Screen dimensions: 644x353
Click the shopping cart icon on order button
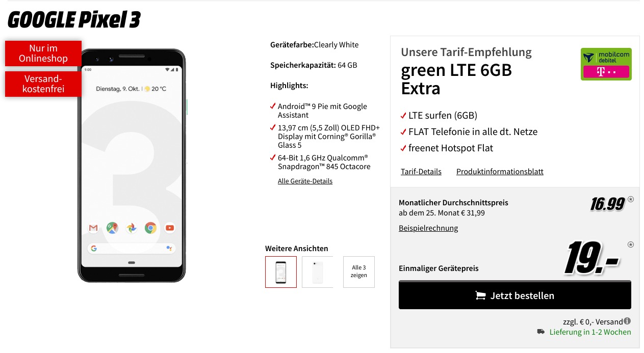click(480, 295)
